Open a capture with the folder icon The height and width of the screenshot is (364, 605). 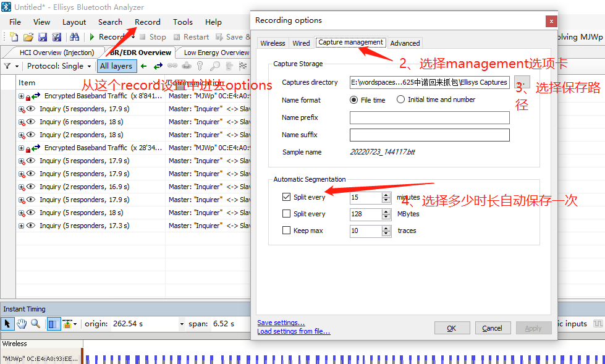coord(28,36)
